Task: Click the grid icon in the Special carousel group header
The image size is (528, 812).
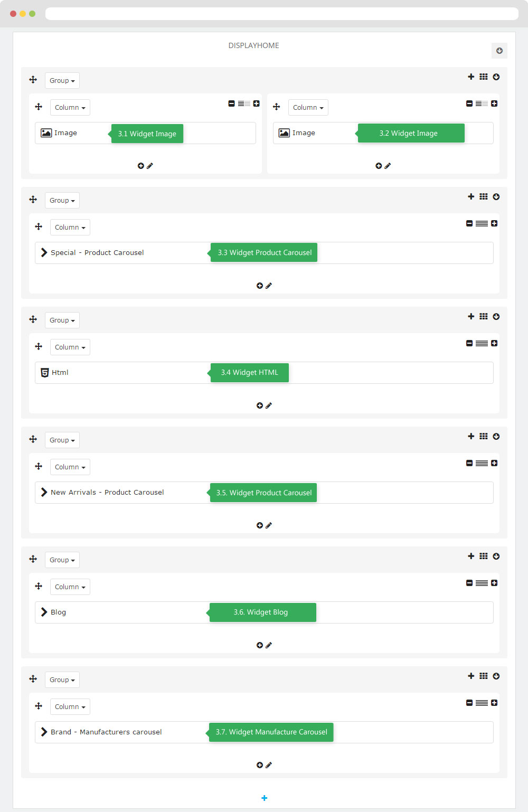Action: [484, 196]
